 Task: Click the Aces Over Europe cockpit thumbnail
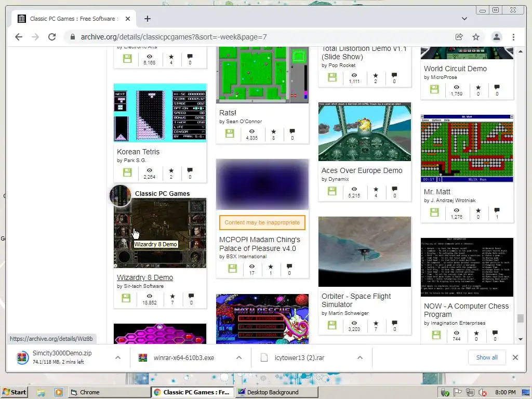click(x=364, y=131)
